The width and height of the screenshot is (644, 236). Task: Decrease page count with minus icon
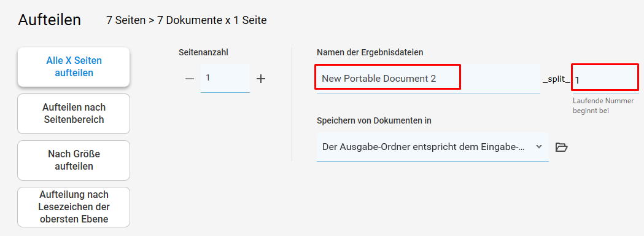(189, 79)
